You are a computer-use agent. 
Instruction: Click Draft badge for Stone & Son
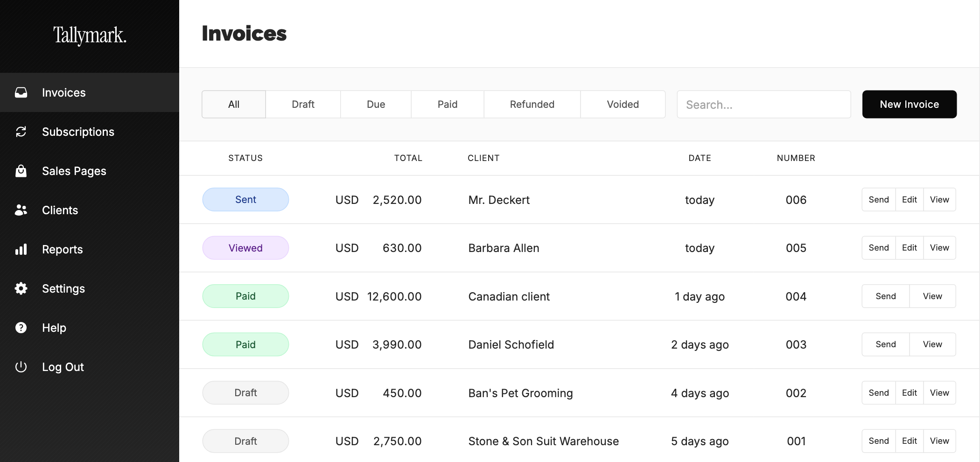[245, 441]
